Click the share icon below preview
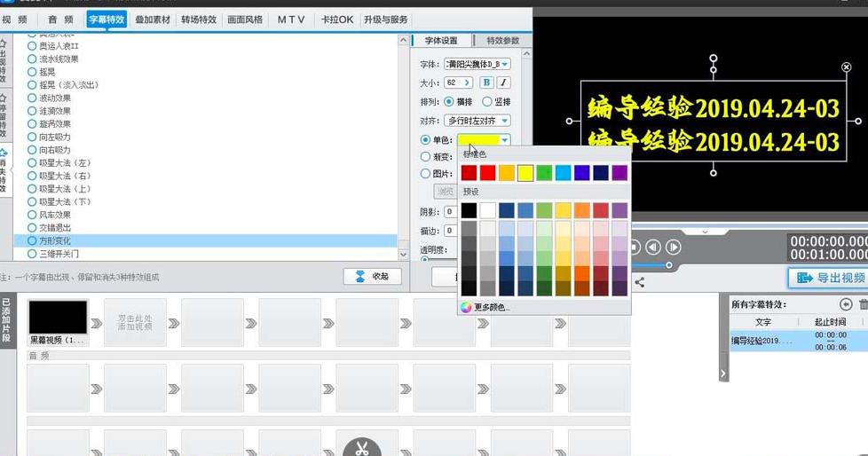 639,282
